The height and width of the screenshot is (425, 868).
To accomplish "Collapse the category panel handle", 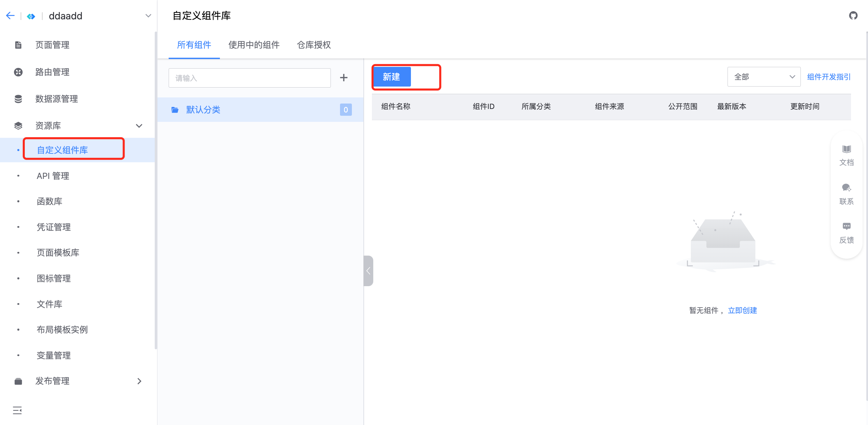I will coord(368,271).
